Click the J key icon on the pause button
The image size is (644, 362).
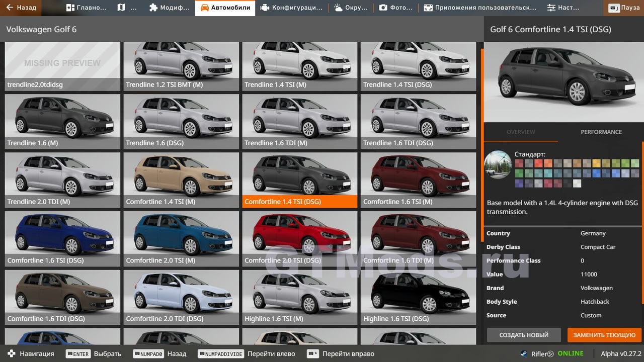pos(614,8)
